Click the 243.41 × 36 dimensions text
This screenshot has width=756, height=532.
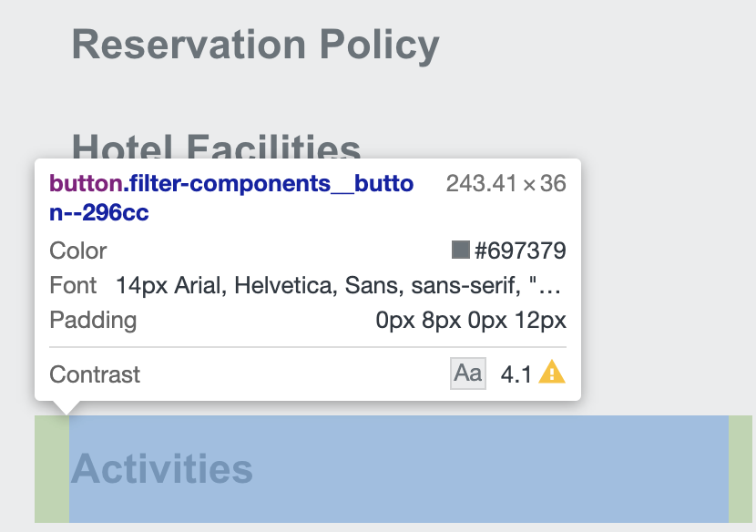coord(506,183)
